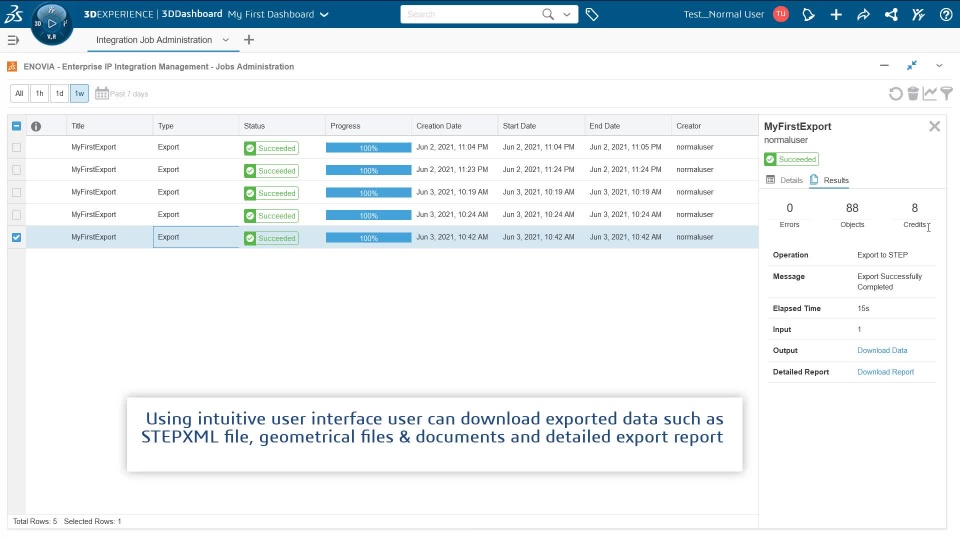Click the plus add icon in top bar
This screenshot has height=540, width=960.
(x=836, y=14)
